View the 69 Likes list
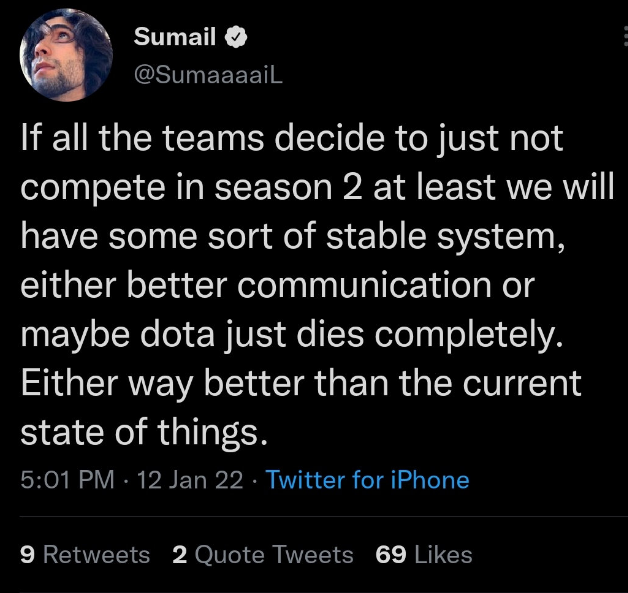This screenshot has height=593, width=628. click(x=423, y=554)
